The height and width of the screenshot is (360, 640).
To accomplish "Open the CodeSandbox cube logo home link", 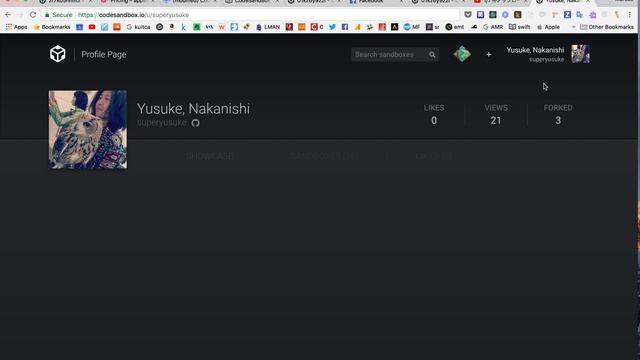I will click(x=58, y=54).
